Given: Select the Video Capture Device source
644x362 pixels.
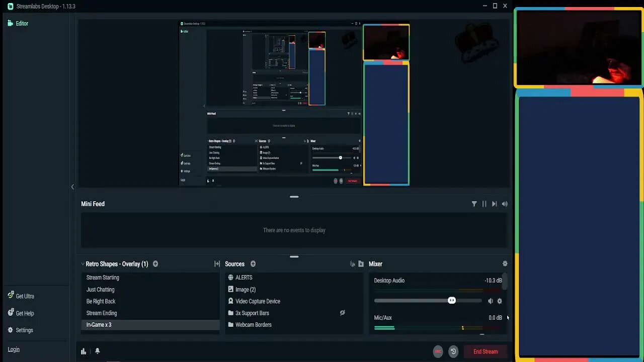Looking at the screenshot, I should click(x=294, y=301).
